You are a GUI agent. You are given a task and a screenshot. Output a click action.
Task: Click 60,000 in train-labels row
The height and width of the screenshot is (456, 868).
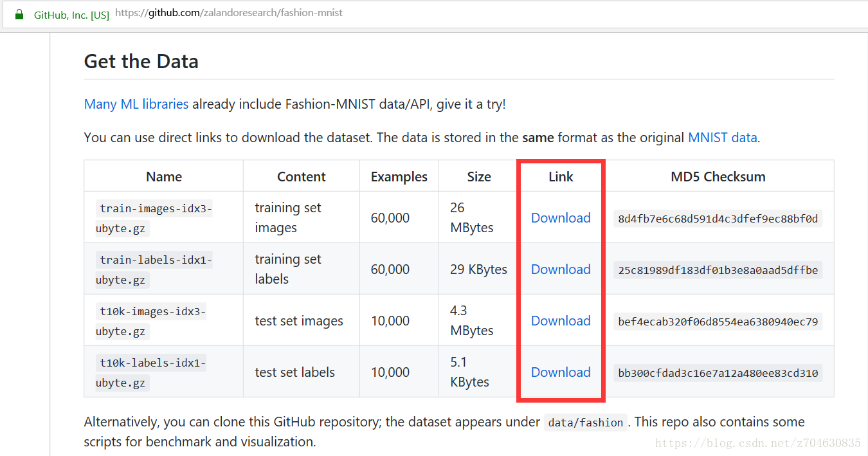390,269
